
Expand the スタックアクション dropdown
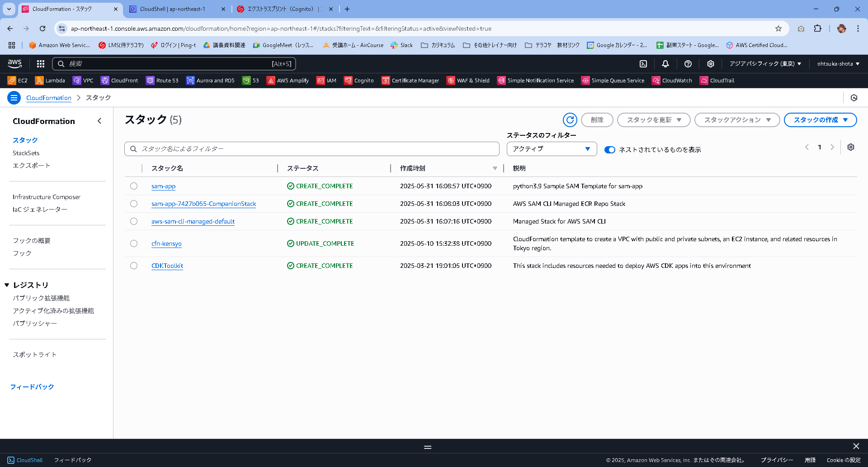pyautogui.click(x=737, y=120)
